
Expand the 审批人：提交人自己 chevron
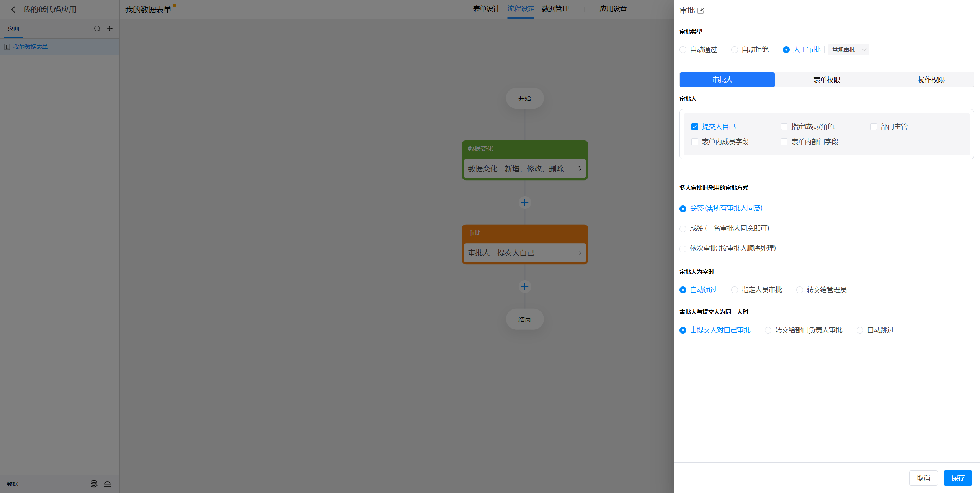click(580, 253)
